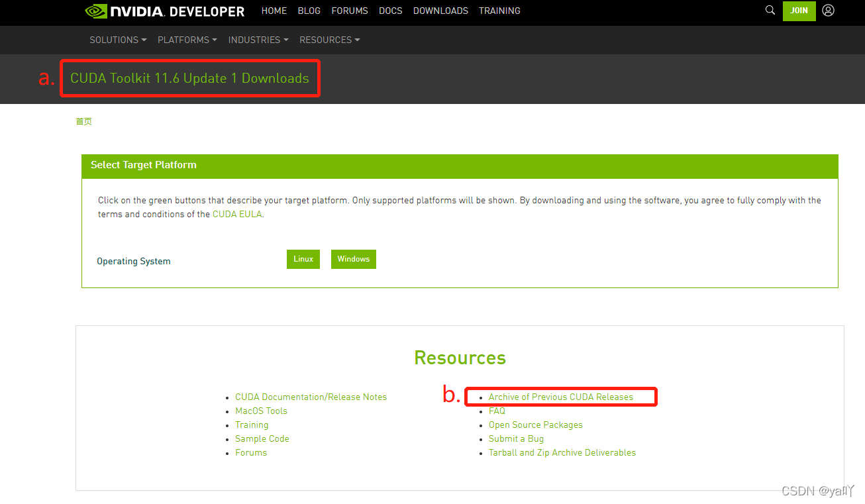Open the DOCS menu item

pyautogui.click(x=391, y=11)
